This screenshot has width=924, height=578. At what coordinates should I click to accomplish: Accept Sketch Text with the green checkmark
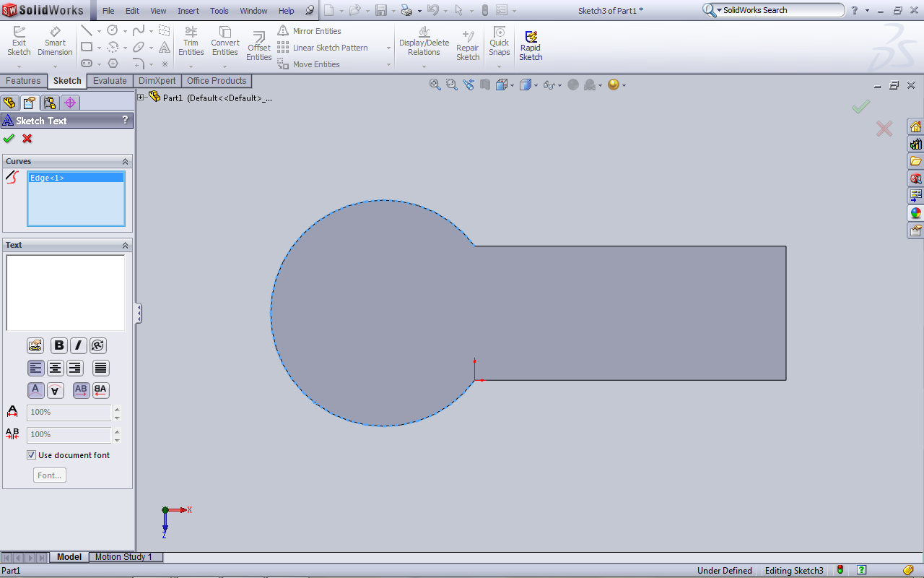tap(9, 139)
